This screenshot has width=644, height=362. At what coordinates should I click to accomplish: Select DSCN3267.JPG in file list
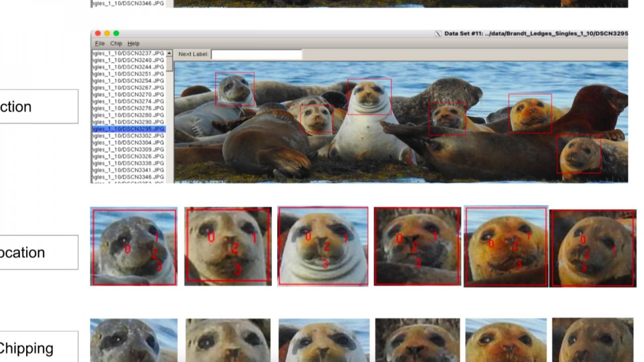(128, 88)
